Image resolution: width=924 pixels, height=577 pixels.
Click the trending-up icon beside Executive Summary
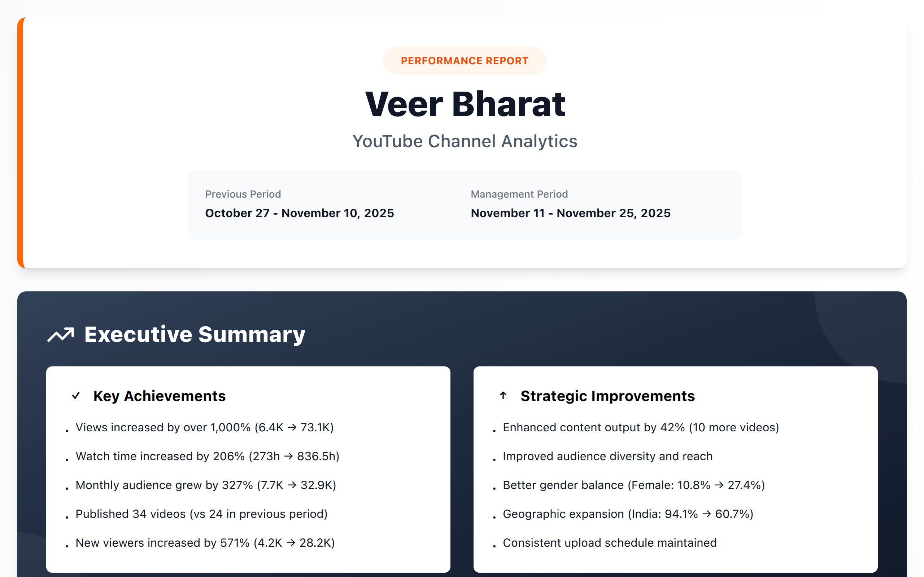pyautogui.click(x=61, y=335)
